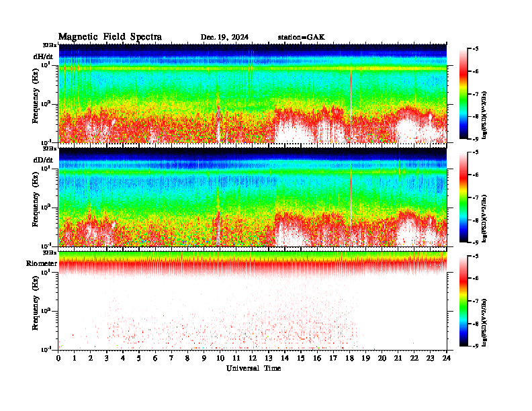Click inside the dH/dt spectrogram plot
Screen dimensions: 532x411
pos(253,93)
